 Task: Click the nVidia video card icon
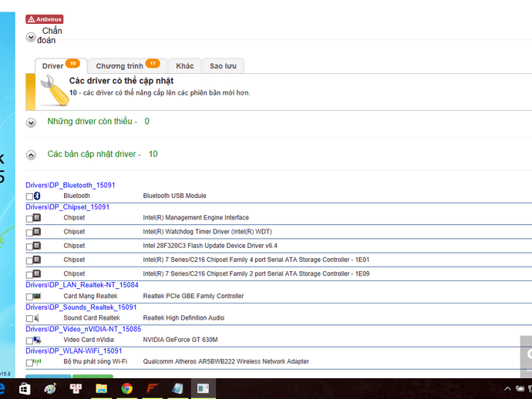(x=37, y=340)
